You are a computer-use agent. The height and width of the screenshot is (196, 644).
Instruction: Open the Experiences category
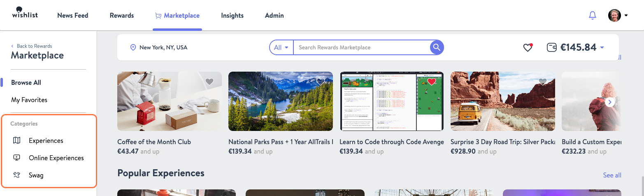46,140
